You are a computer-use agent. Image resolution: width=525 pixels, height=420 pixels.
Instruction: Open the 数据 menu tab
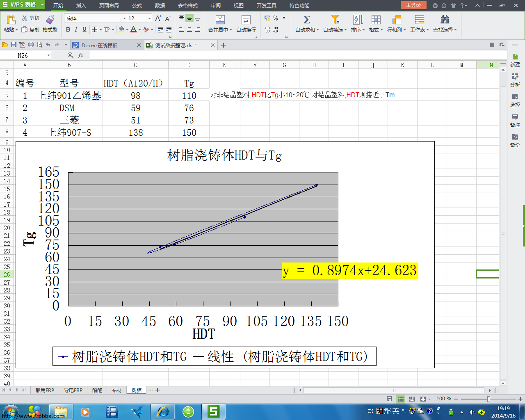pyautogui.click(x=160, y=6)
